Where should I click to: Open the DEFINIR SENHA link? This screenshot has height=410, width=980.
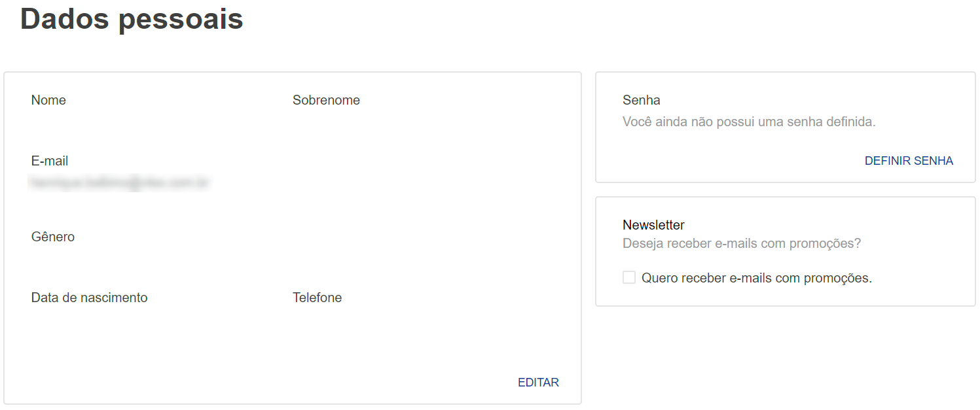(909, 161)
